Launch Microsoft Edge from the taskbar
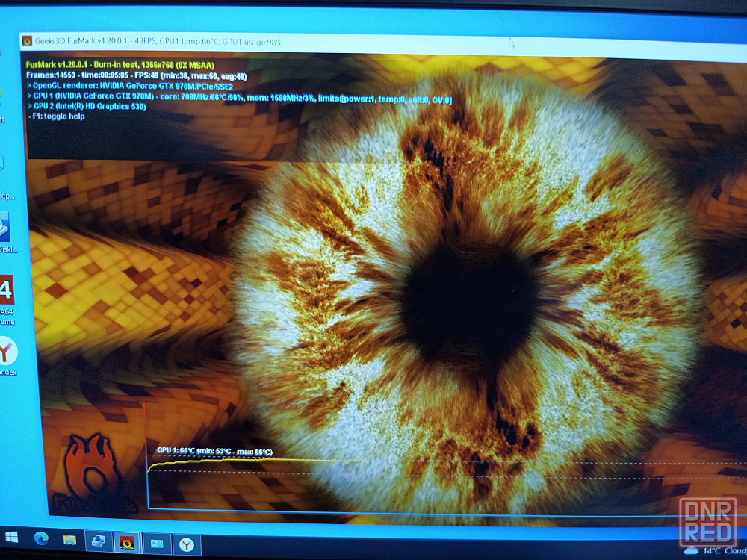 [x=41, y=538]
